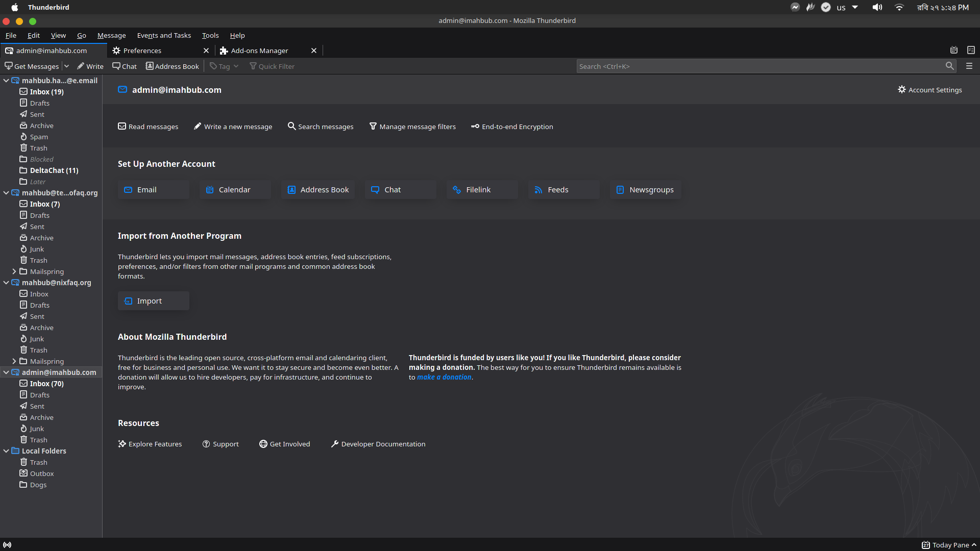Image resolution: width=980 pixels, height=551 pixels.
Task: Open the Dogs folder
Action: pyautogui.click(x=51, y=485)
